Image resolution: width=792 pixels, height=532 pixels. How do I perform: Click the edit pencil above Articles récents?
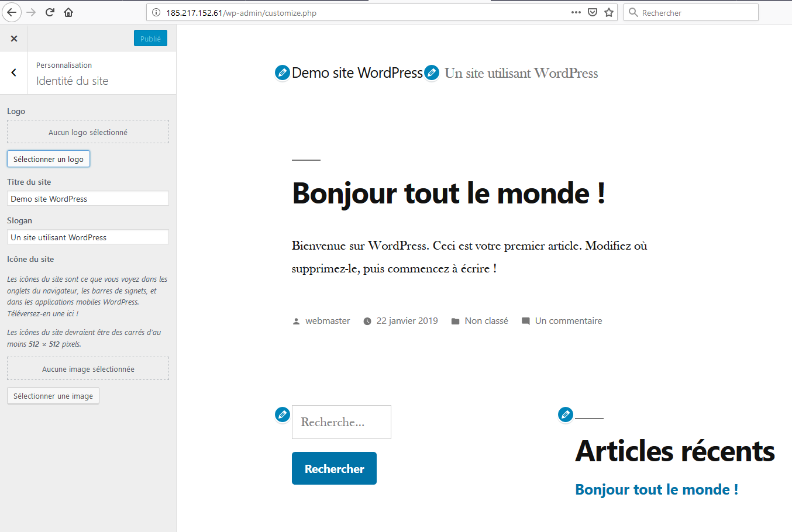pyautogui.click(x=566, y=414)
